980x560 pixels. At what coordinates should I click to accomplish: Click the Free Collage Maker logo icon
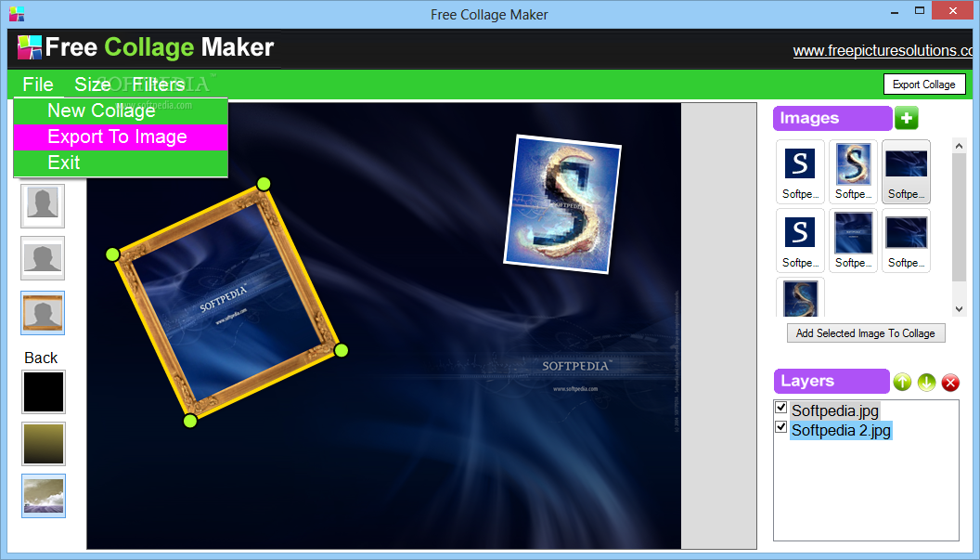point(30,47)
